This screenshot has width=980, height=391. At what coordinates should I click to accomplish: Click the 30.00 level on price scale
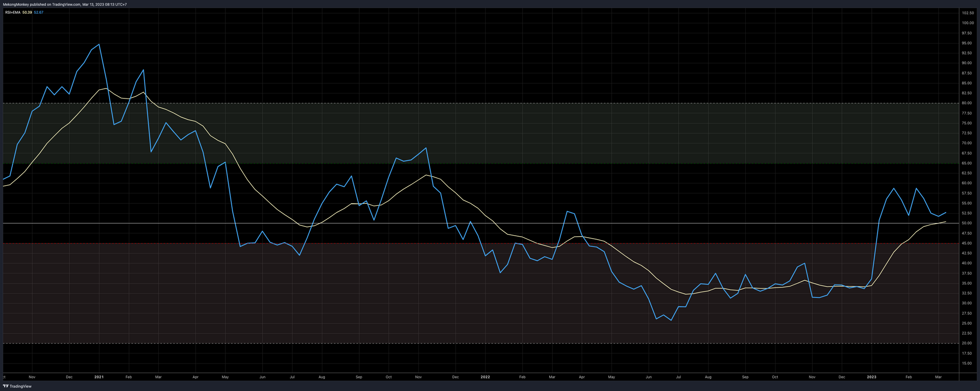(x=968, y=303)
